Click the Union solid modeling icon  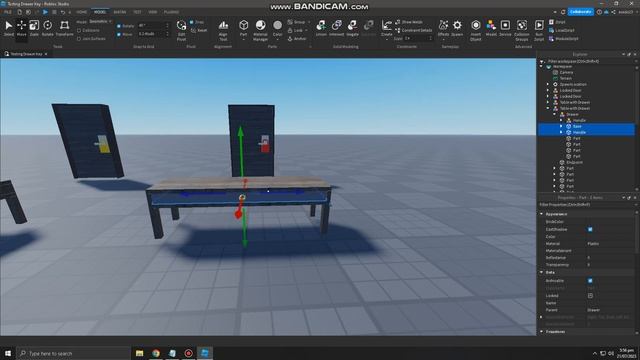click(x=321, y=28)
